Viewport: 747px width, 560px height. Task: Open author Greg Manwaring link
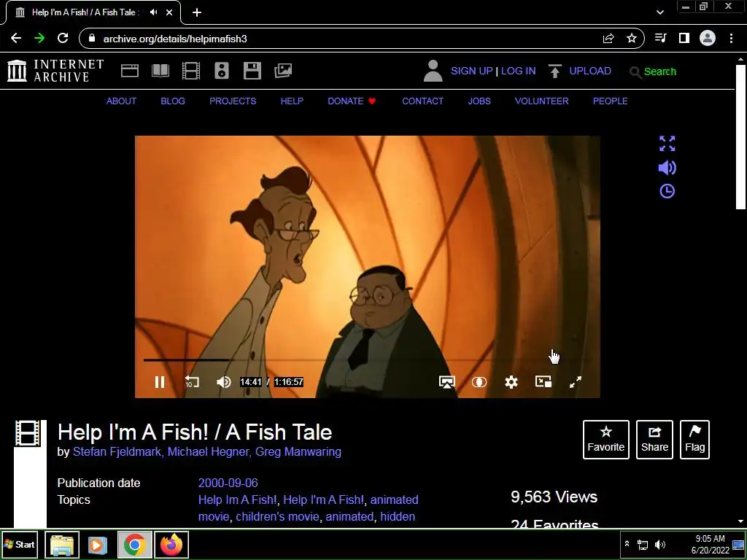298,452
